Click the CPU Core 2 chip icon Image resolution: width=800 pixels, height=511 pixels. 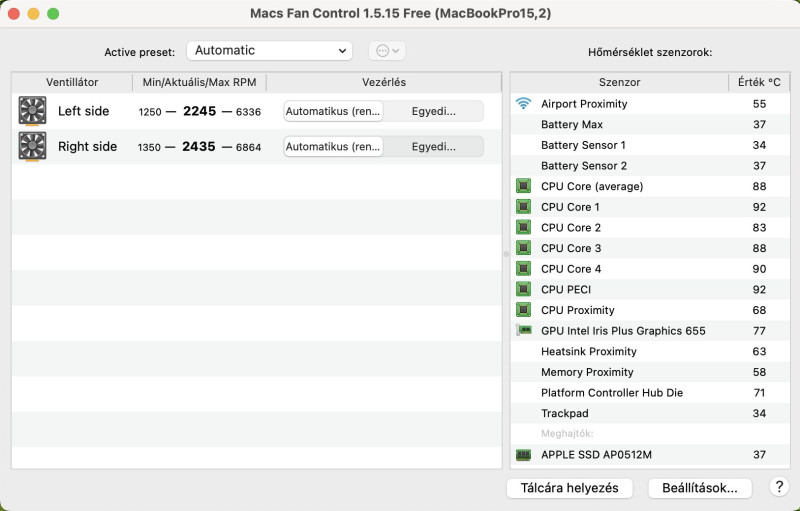click(x=523, y=227)
